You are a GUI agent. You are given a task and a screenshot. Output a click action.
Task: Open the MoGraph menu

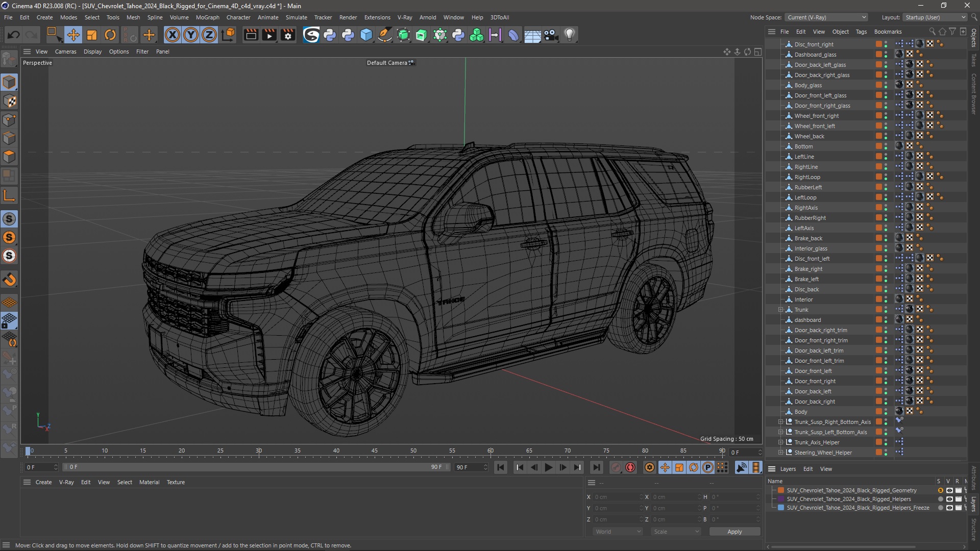207,17
